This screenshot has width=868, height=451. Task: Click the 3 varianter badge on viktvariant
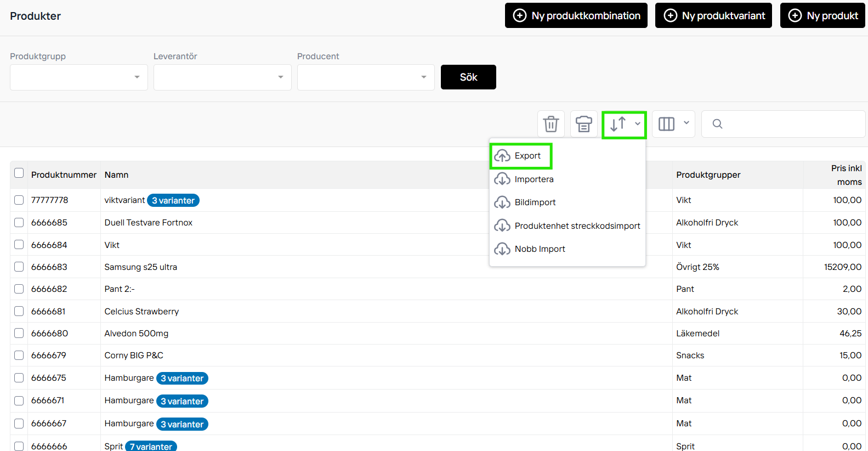click(x=173, y=201)
